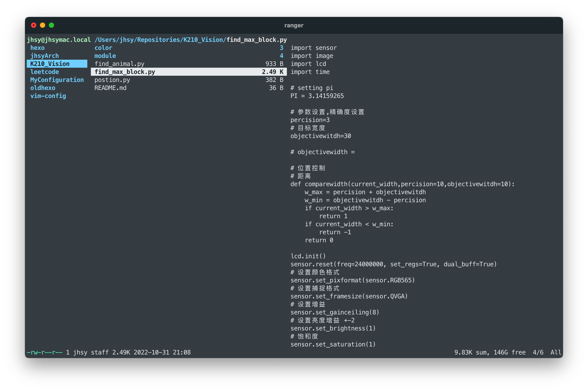Image resolution: width=588 pixels, height=391 pixels.
Task: Click the 4/6 position indicator
Action: 538,352
